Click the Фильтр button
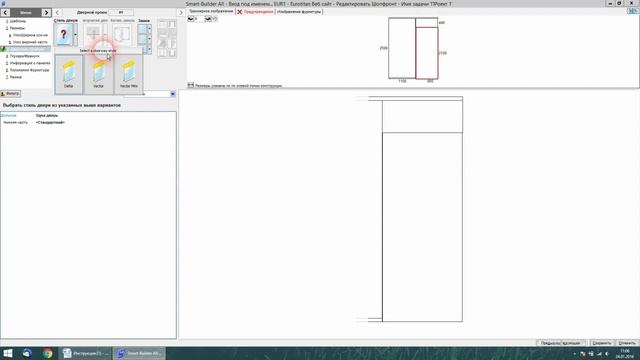The width and height of the screenshot is (640, 360). click(11, 94)
